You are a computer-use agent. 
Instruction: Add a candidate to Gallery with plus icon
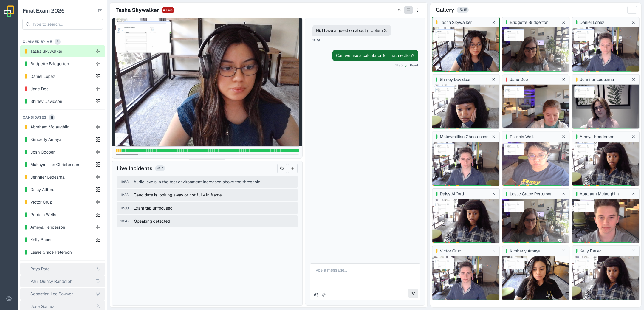(632, 10)
